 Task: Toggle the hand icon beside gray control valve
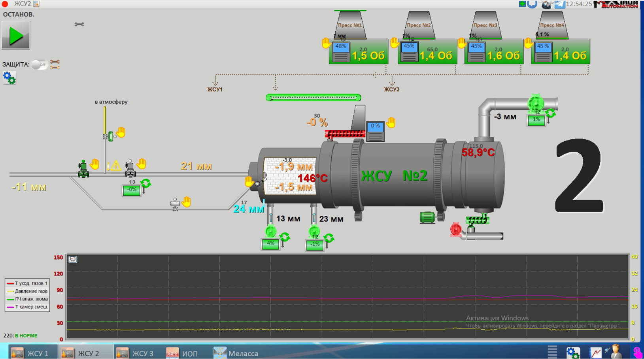click(142, 163)
